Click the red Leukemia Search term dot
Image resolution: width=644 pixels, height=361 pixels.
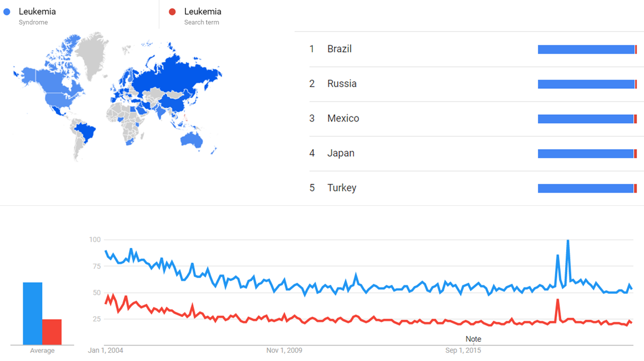(173, 12)
